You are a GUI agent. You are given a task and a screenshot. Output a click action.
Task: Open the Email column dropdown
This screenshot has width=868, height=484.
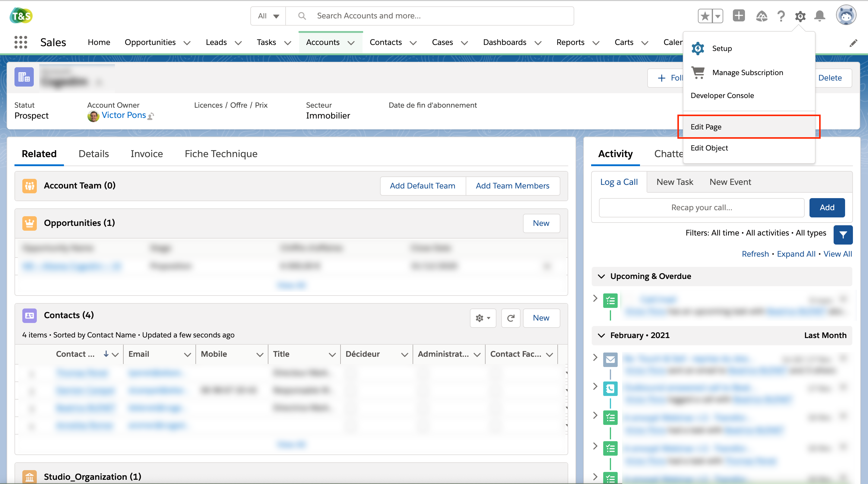(x=187, y=354)
